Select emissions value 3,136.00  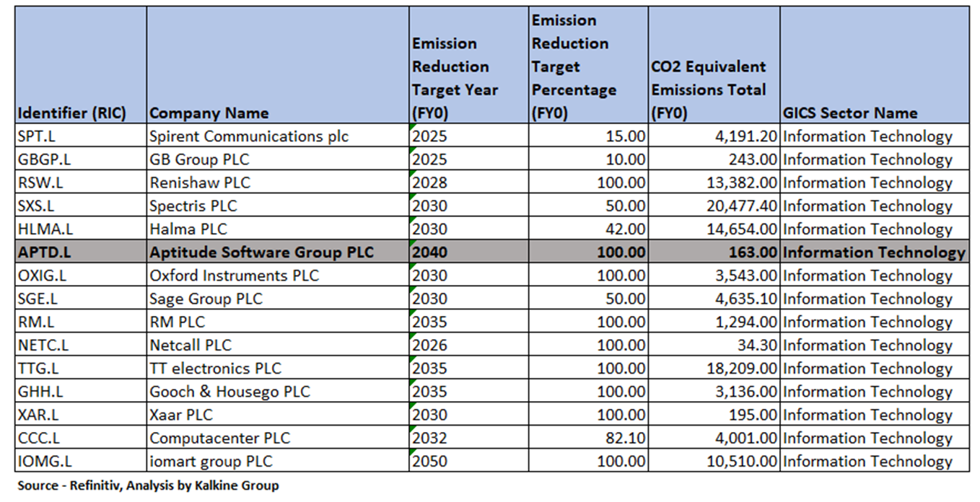(714, 392)
